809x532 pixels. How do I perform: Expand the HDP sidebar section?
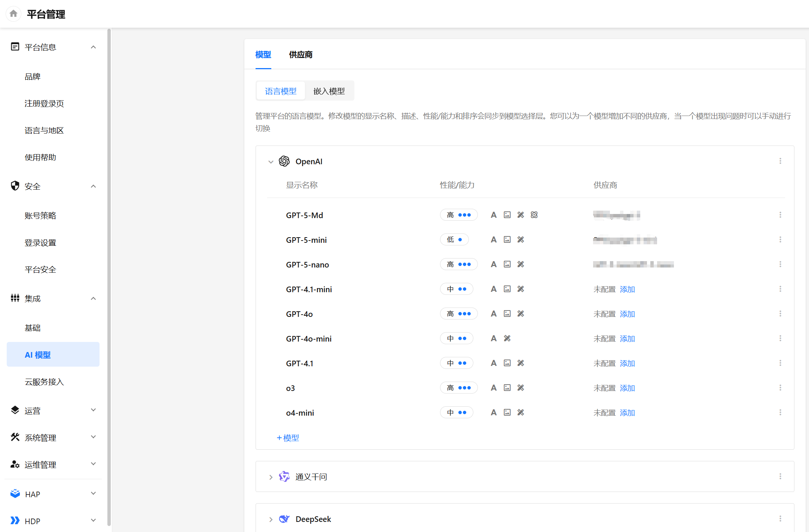click(x=93, y=520)
